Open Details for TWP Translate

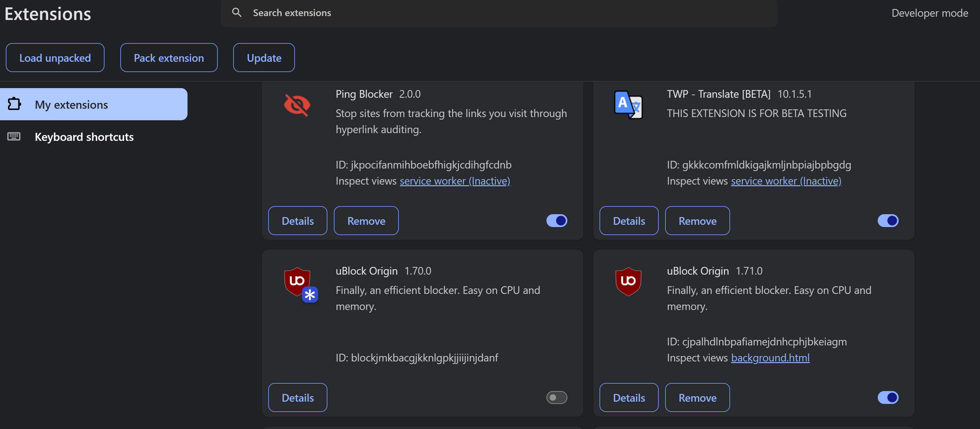coord(629,221)
